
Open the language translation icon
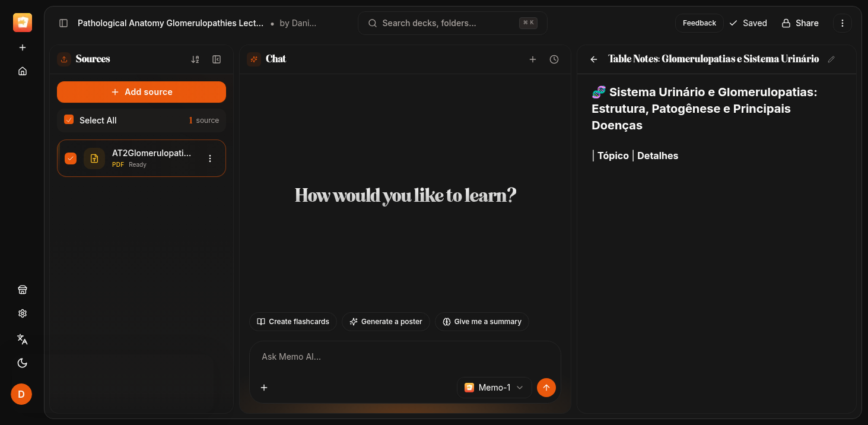(23, 339)
